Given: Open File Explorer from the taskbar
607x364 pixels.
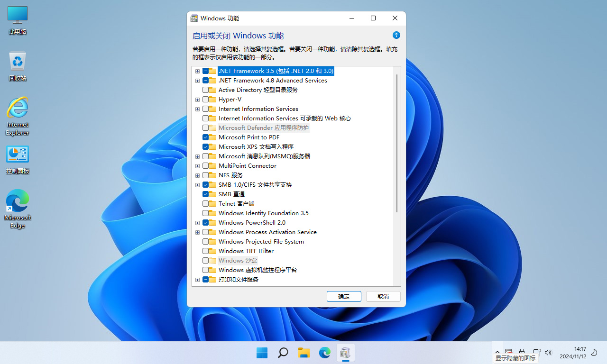Looking at the screenshot, I should click(303, 353).
